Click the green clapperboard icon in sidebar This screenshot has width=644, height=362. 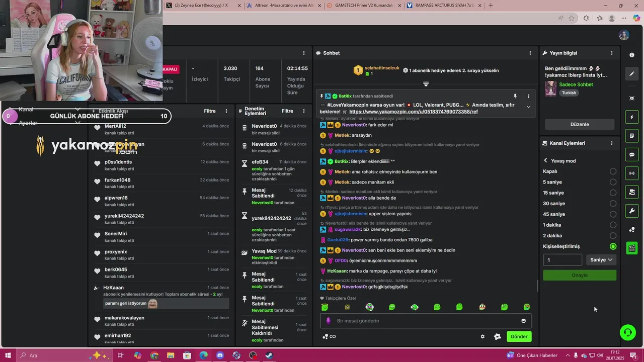click(632, 248)
